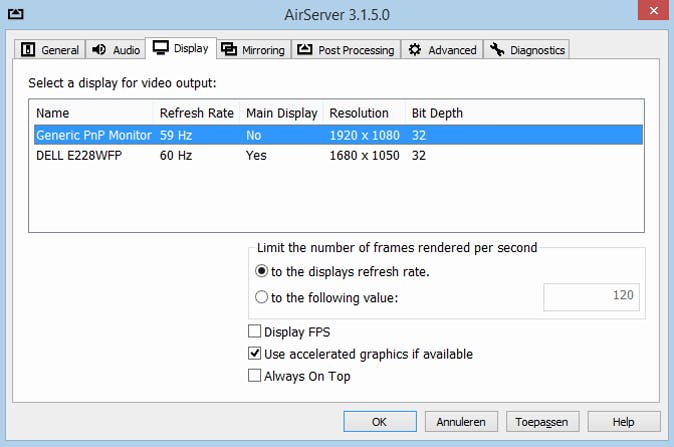This screenshot has height=447, width=674.
Task: Click the frame limit value field showing 120
Action: click(591, 297)
